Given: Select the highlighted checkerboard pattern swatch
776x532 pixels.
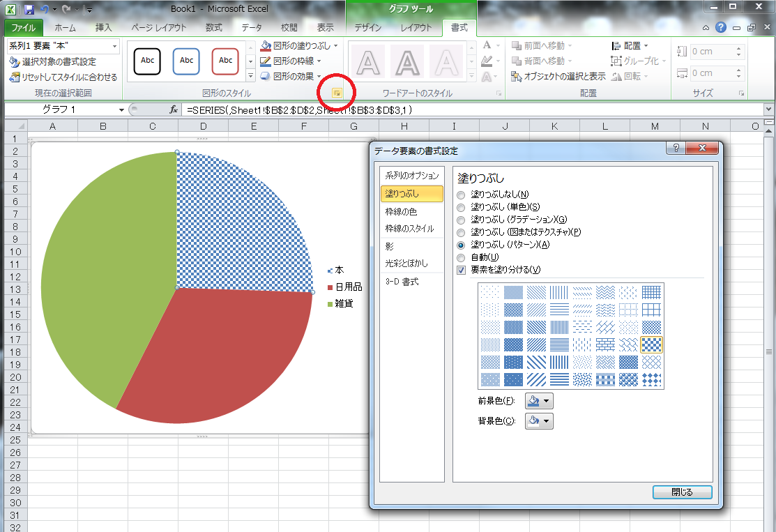Looking at the screenshot, I should pyautogui.click(x=652, y=344).
